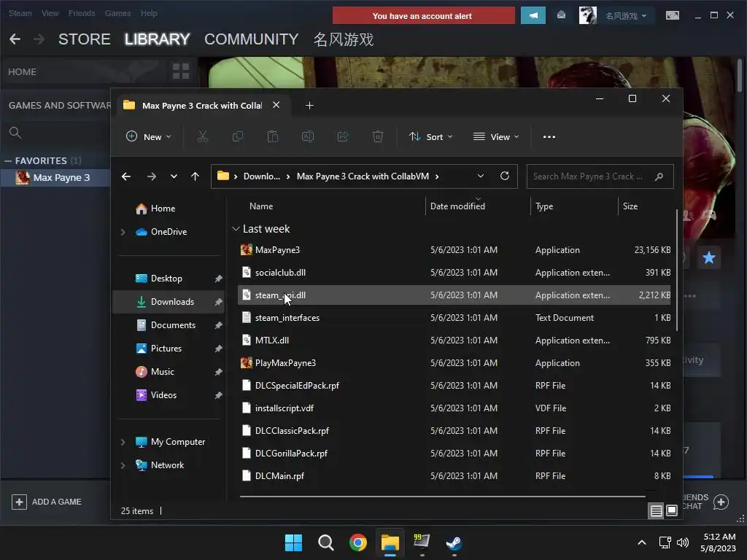Click the Delete trash icon in Explorer toolbar
Image resolution: width=747 pixels, height=560 pixels.
(378, 136)
